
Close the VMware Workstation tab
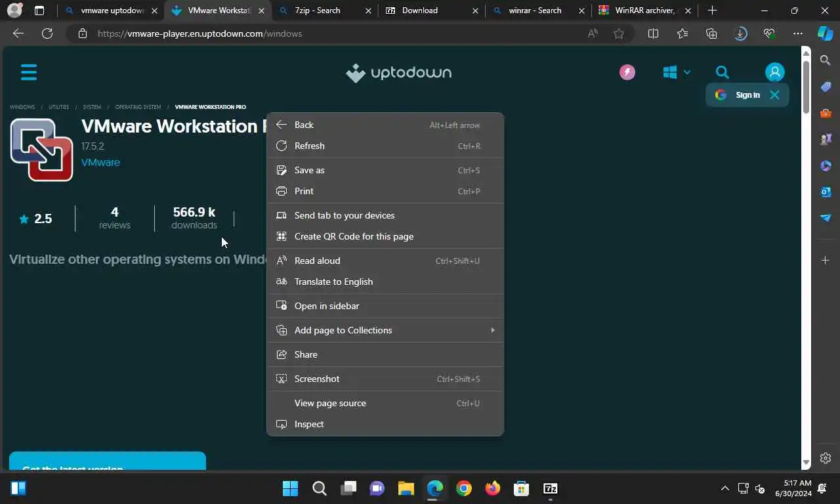coord(261,10)
